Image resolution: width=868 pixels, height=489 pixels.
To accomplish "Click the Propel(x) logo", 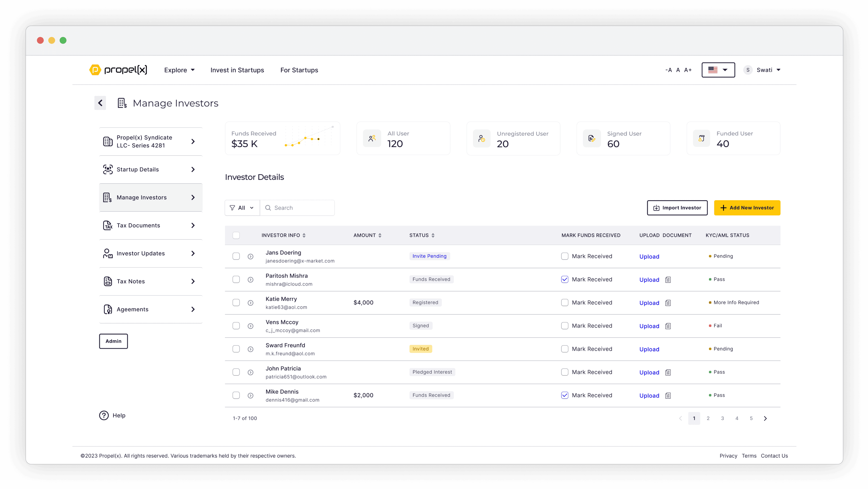I will click(x=118, y=70).
